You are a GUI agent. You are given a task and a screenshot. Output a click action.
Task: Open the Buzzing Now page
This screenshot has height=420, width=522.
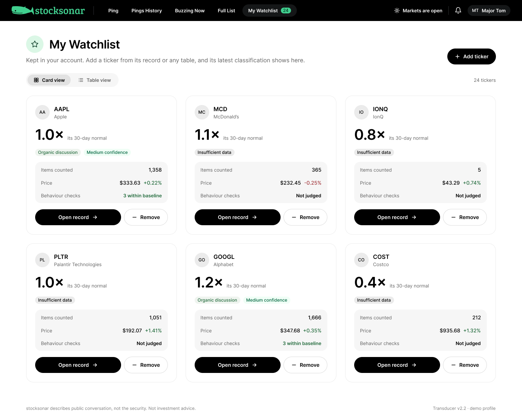(x=190, y=10)
